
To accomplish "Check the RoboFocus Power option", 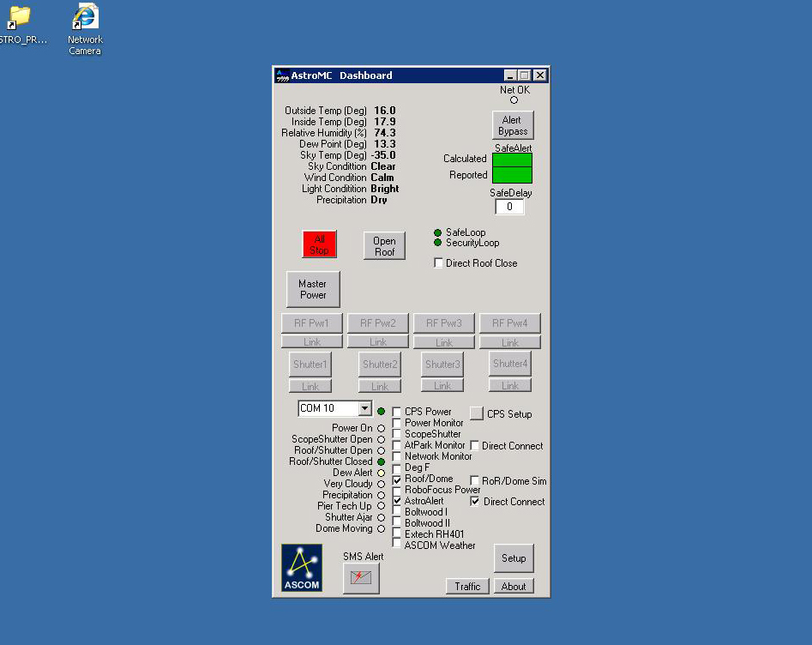I will tap(397, 490).
